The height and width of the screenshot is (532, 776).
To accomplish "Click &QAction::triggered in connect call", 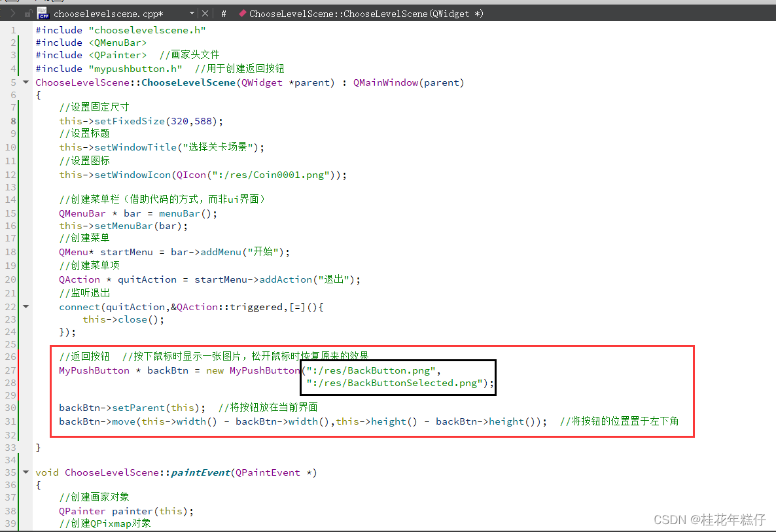I will [x=226, y=307].
